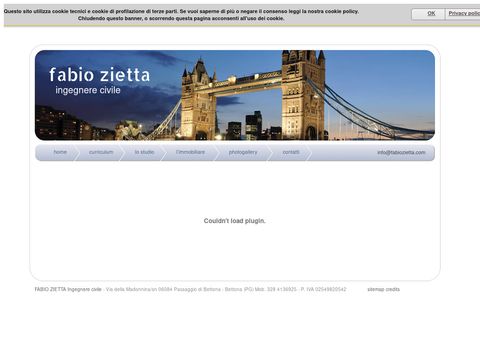Click the Couldn't load plugin message
The height and width of the screenshot is (360, 480).
(235, 221)
